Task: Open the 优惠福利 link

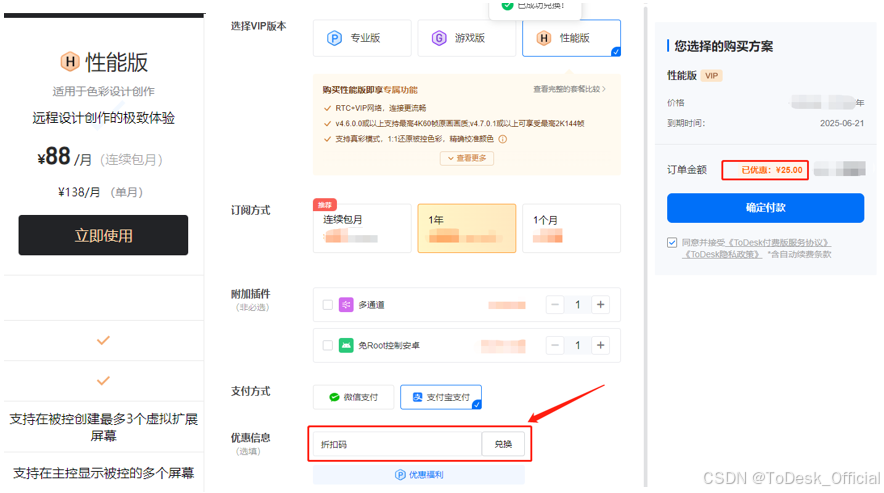Action: (x=419, y=475)
